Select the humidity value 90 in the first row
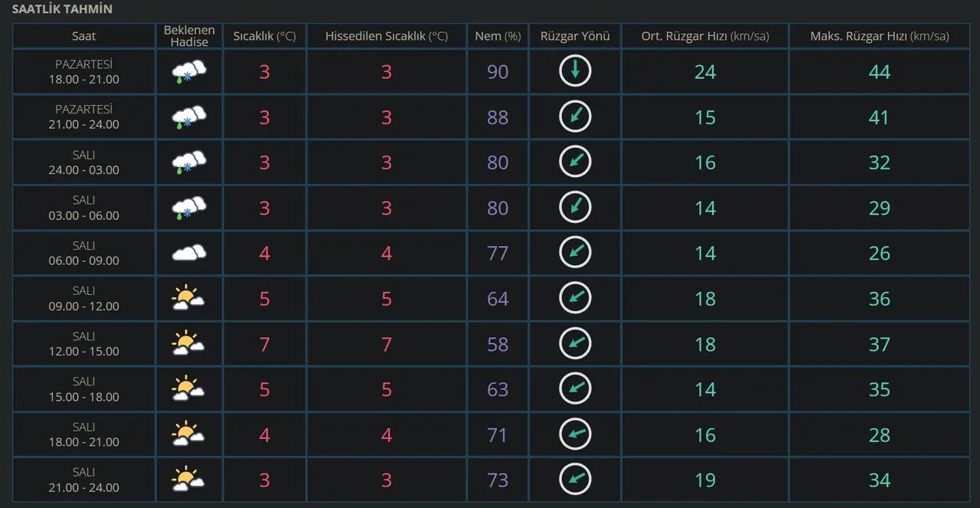 (x=498, y=72)
